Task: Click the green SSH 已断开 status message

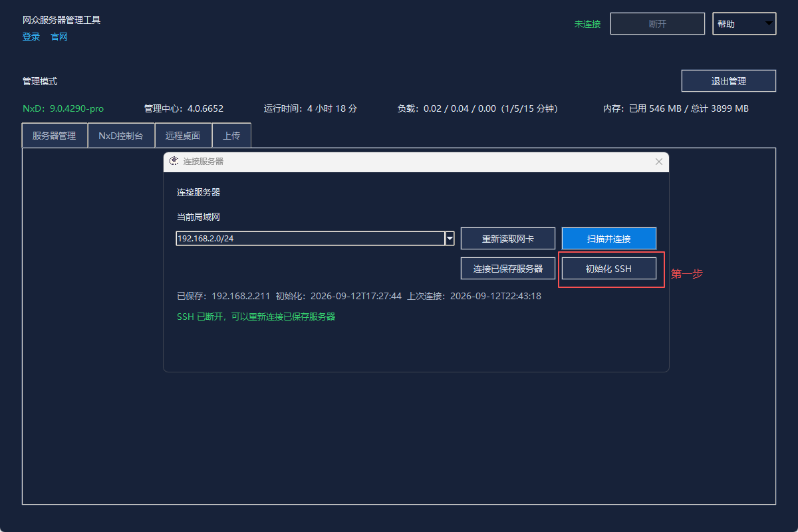Action: [x=256, y=317]
